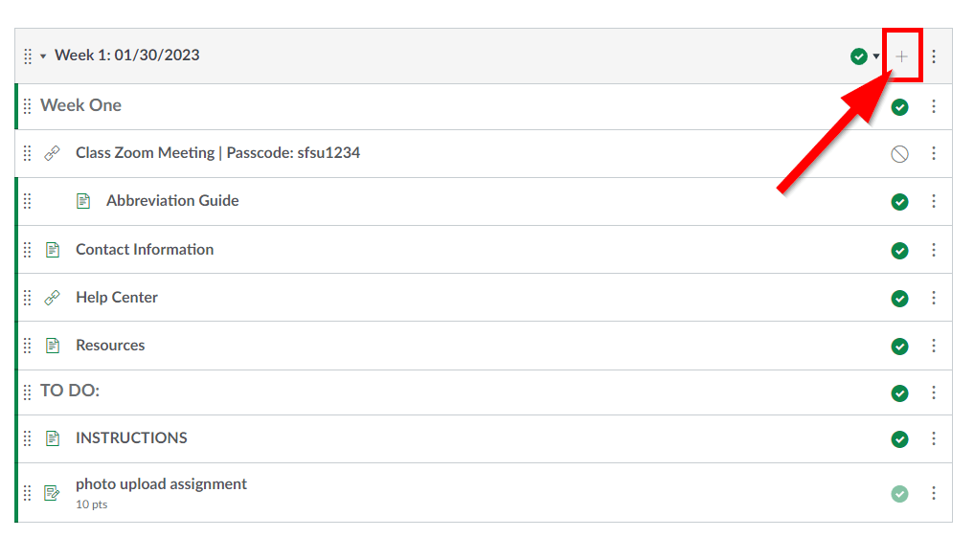Open the options menu for Resources row
Screen dimensions: 974x560
coord(934,346)
